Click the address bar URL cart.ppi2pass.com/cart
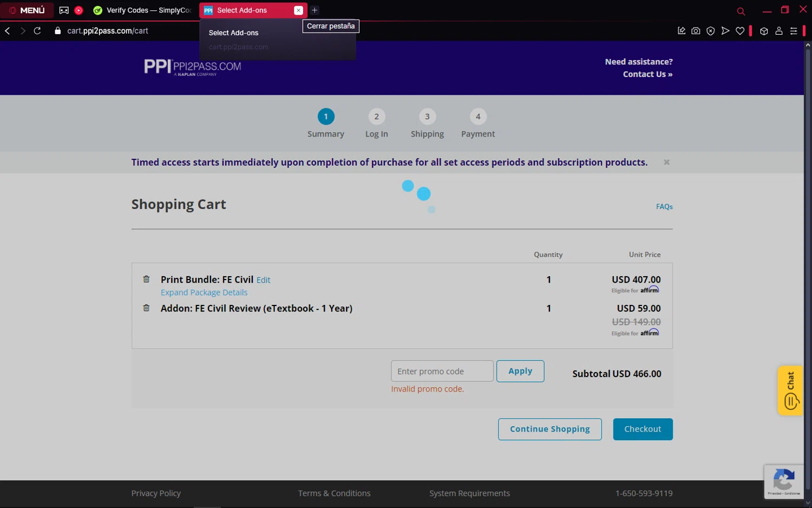Screen dimensions: 812x508 click(x=108, y=31)
